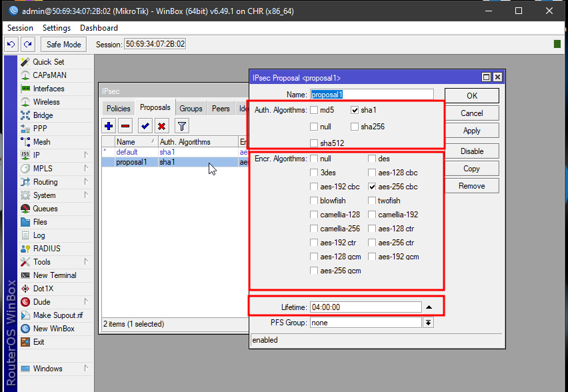568x392 pixels.
Task: Click the red minus remove icon
Action: tap(125, 126)
